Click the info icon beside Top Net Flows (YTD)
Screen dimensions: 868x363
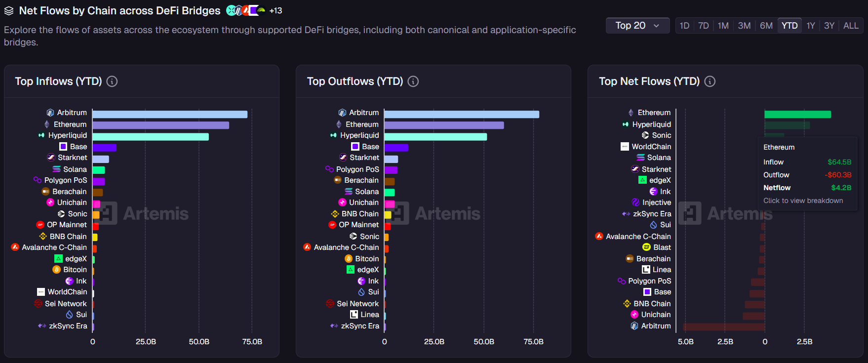[x=710, y=81]
